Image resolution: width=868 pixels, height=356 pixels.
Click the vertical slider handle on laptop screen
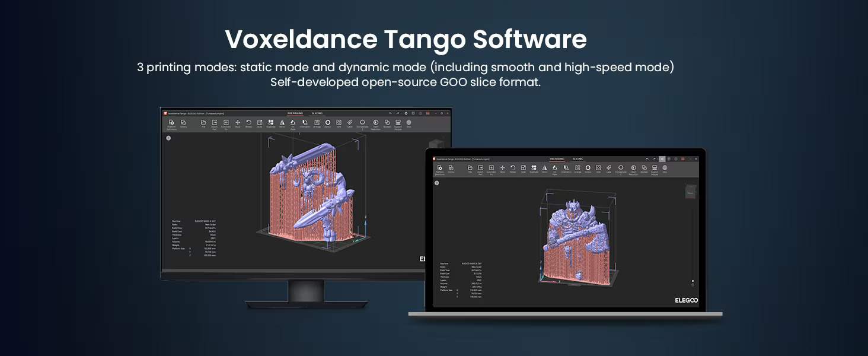pyautogui.click(x=693, y=281)
